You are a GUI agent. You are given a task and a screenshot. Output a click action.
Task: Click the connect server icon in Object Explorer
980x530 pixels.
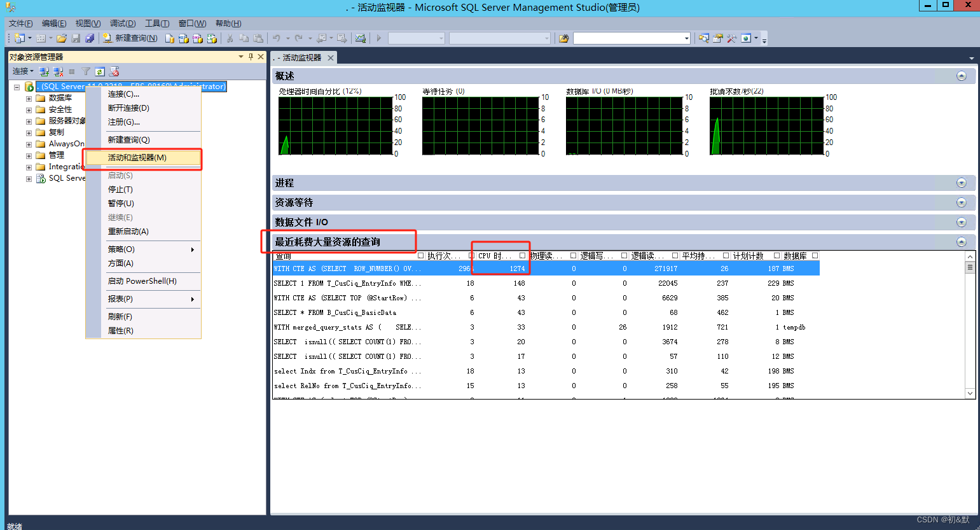coord(45,71)
